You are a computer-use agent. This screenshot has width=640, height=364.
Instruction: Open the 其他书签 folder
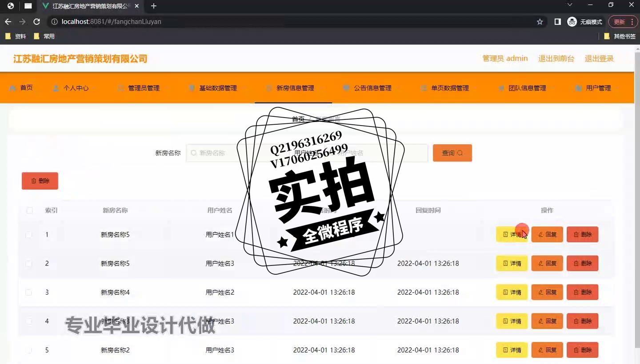(620, 36)
